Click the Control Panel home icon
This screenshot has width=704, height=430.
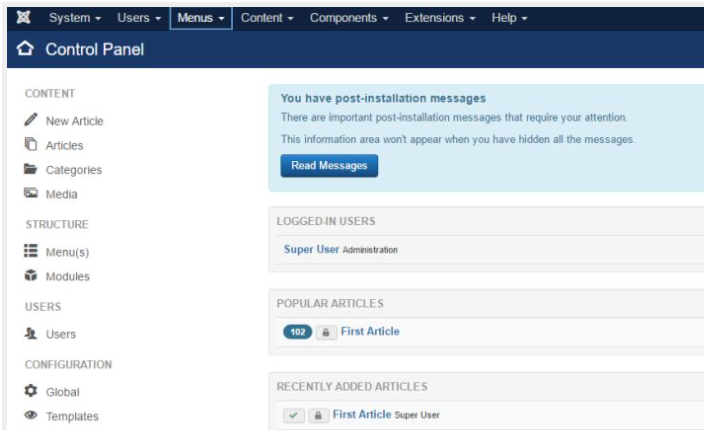(x=26, y=52)
